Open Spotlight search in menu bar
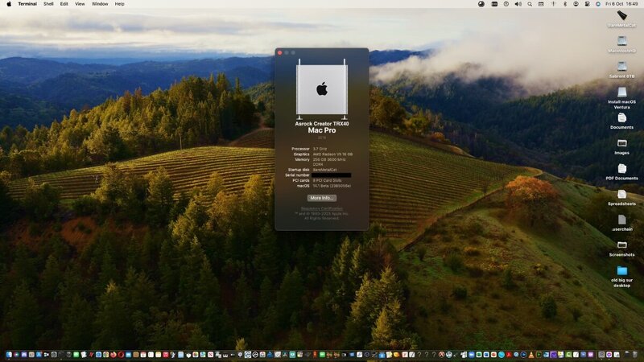 [530, 4]
